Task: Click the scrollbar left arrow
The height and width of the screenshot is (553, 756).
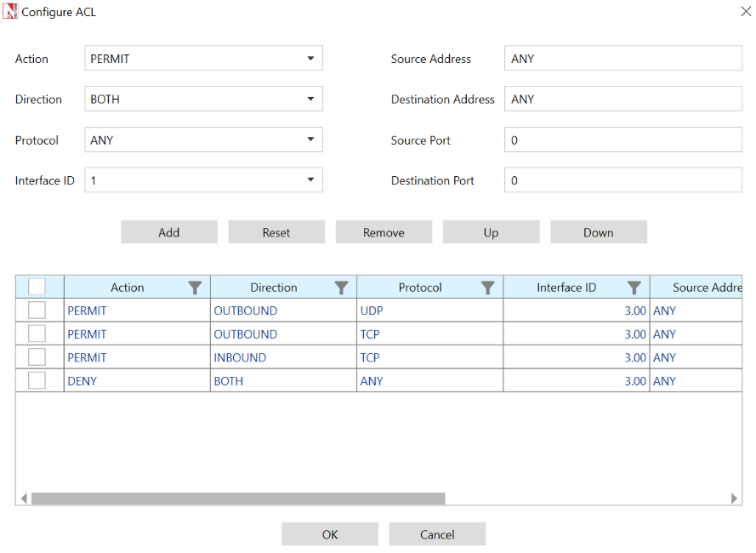Action: [24, 499]
